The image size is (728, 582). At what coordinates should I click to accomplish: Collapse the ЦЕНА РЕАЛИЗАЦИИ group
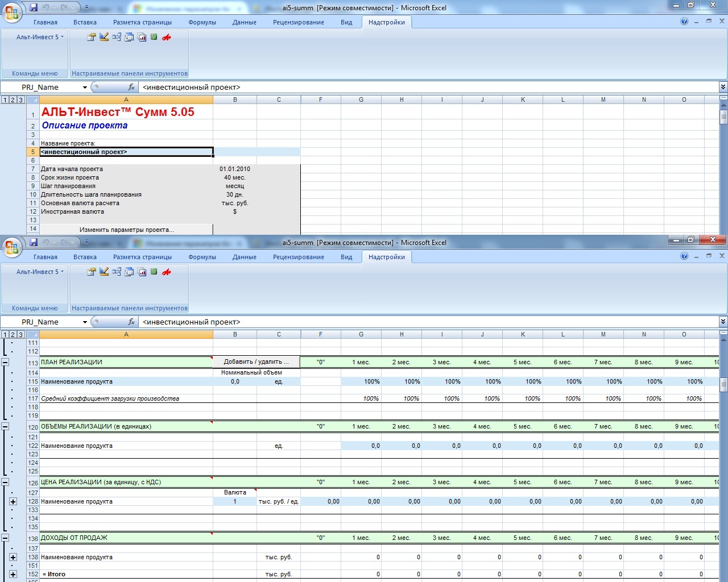tap(5, 482)
